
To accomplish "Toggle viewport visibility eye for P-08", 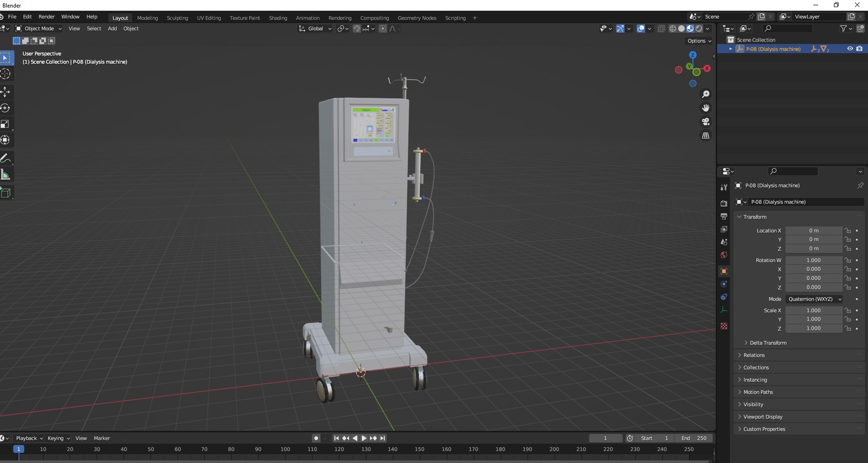I will click(x=850, y=49).
